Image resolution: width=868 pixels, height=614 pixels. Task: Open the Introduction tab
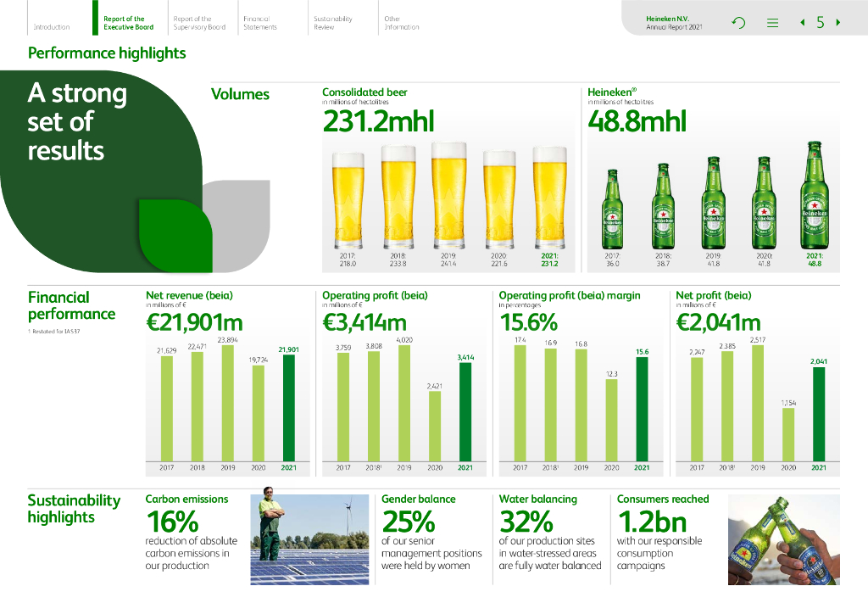tap(52, 26)
